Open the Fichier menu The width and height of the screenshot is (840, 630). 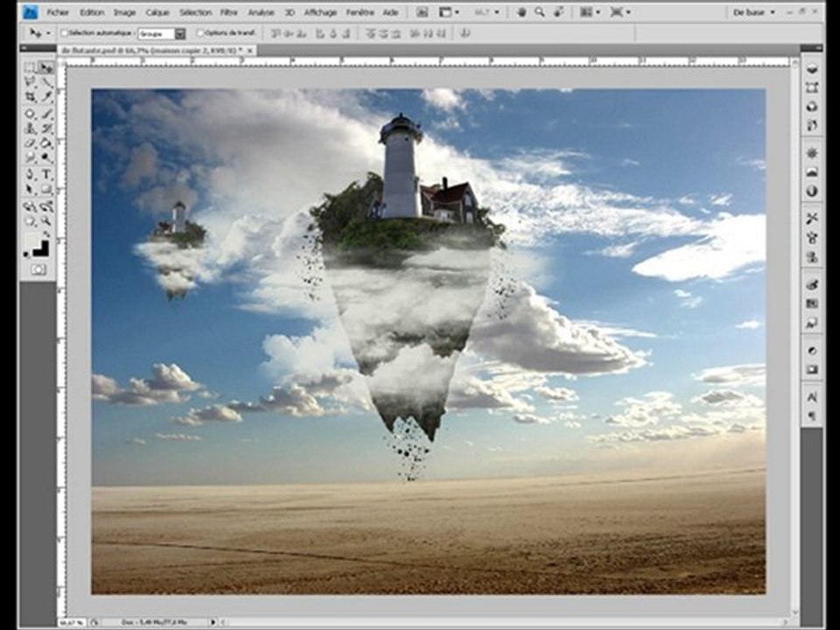58,11
